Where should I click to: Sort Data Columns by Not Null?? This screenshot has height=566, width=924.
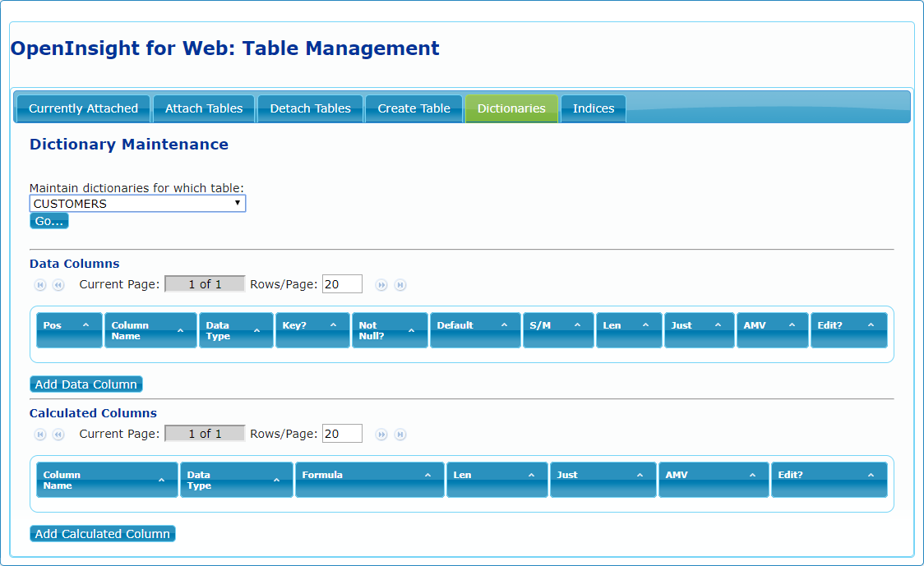[390, 330]
